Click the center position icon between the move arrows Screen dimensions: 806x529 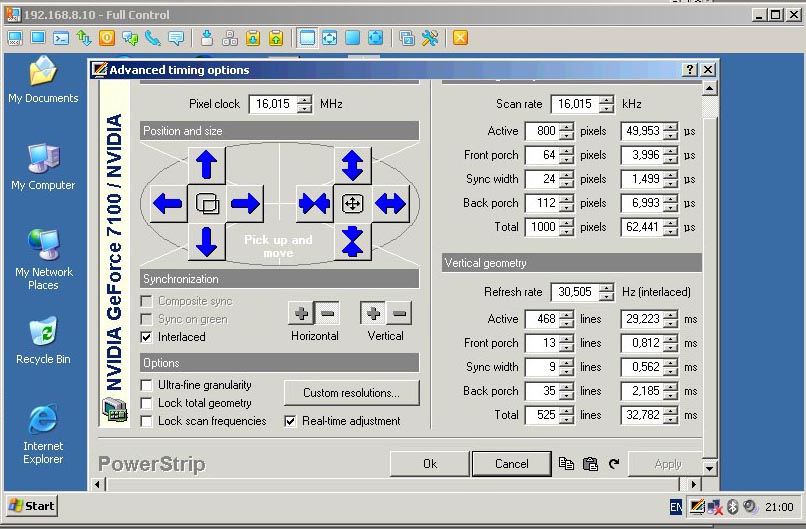click(x=207, y=204)
